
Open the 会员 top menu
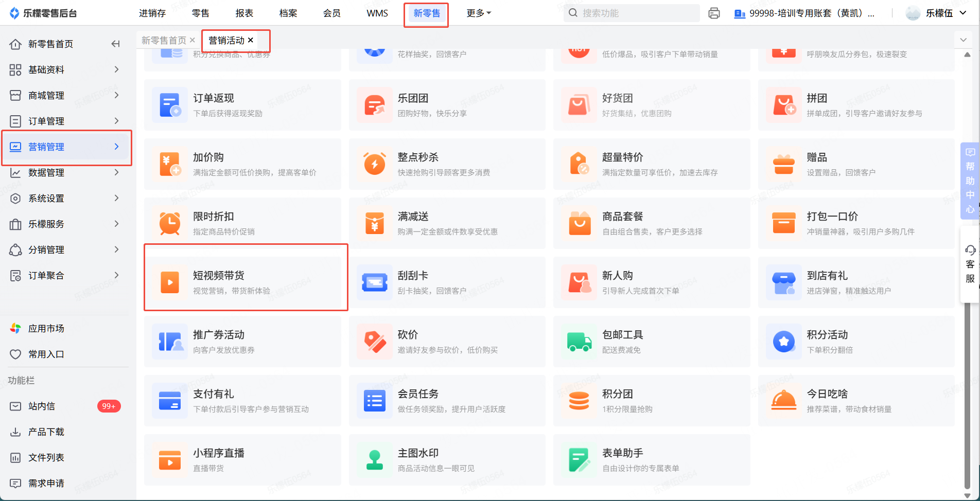332,13
